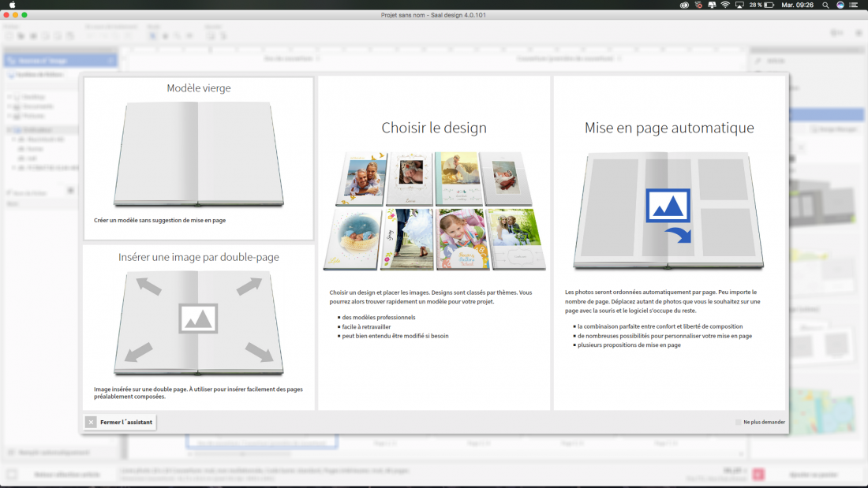Click the page strip horizontal scrollbar
The image size is (868, 488).
click(x=466, y=454)
